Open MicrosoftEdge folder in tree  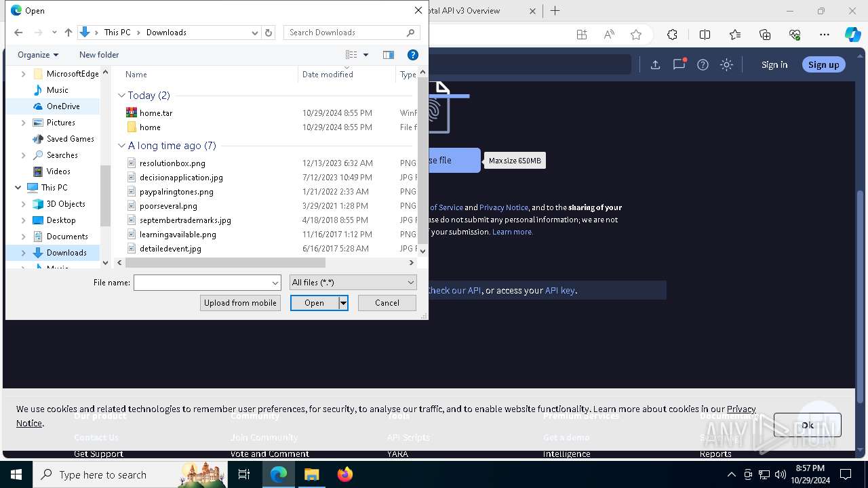coord(72,74)
